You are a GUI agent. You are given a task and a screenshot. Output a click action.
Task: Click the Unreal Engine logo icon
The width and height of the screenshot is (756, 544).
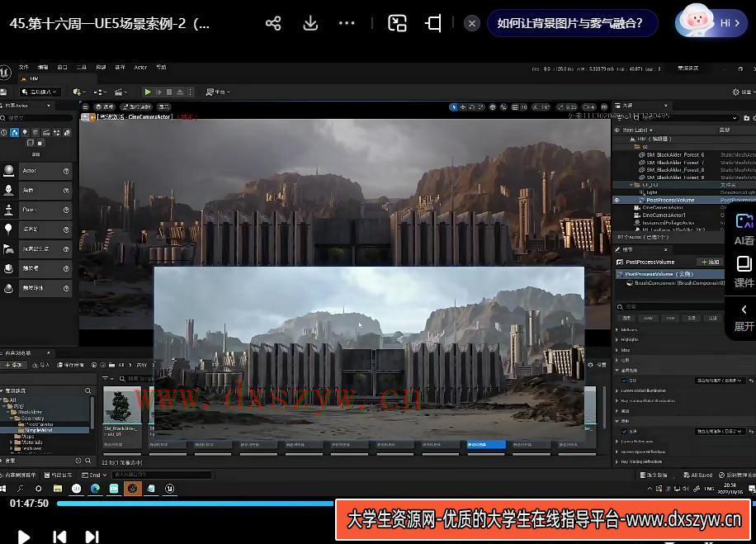tap(5, 73)
